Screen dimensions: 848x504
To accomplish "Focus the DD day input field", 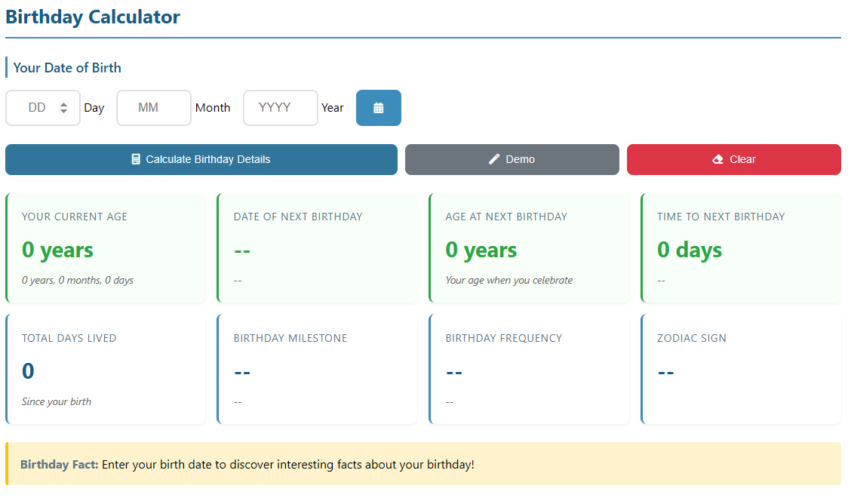I will (x=36, y=108).
